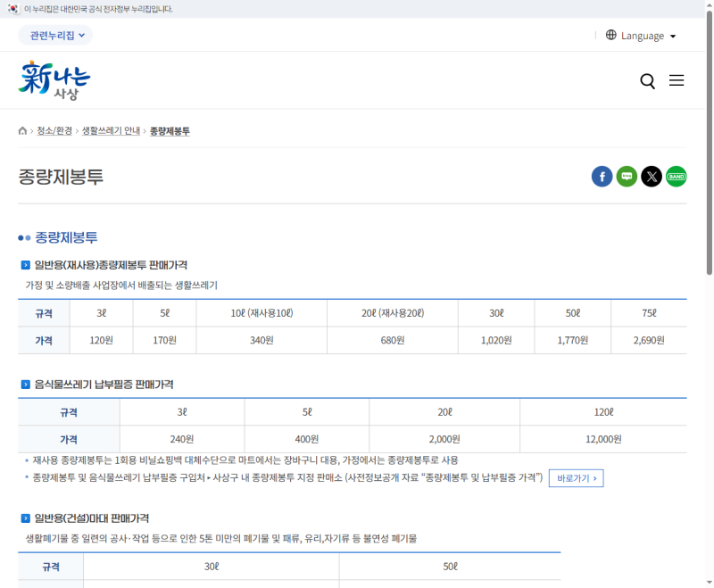Viewport: 714px width, 588px height.
Task: Go to home via breadcrumb house icon
Action: click(x=22, y=131)
